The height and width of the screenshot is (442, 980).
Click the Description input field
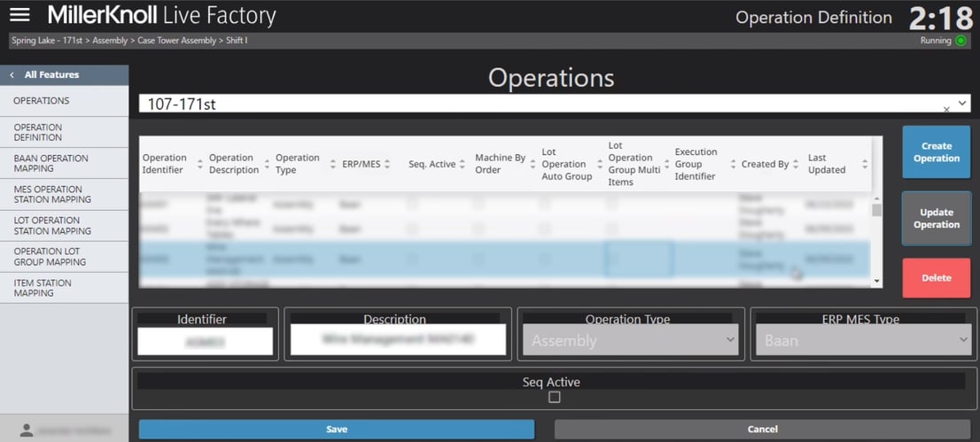point(398,340)
